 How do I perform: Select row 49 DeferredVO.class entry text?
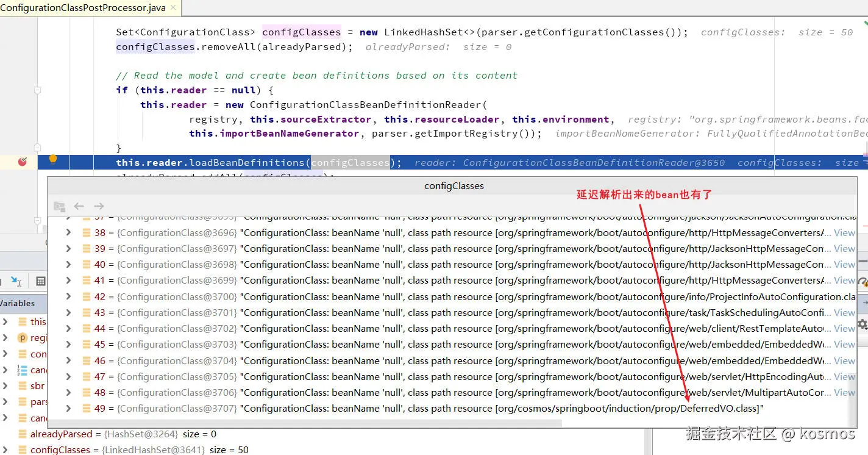click(x=502, y=408)
